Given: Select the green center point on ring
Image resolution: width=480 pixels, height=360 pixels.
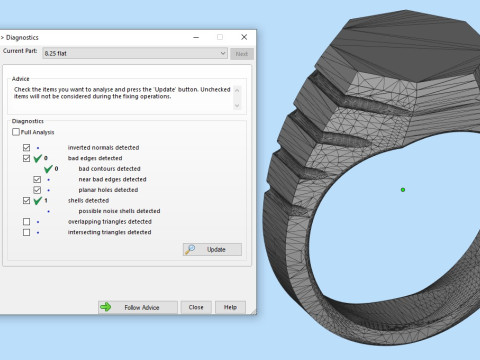Looking at the screenshot, I should (x=403, y=190).
